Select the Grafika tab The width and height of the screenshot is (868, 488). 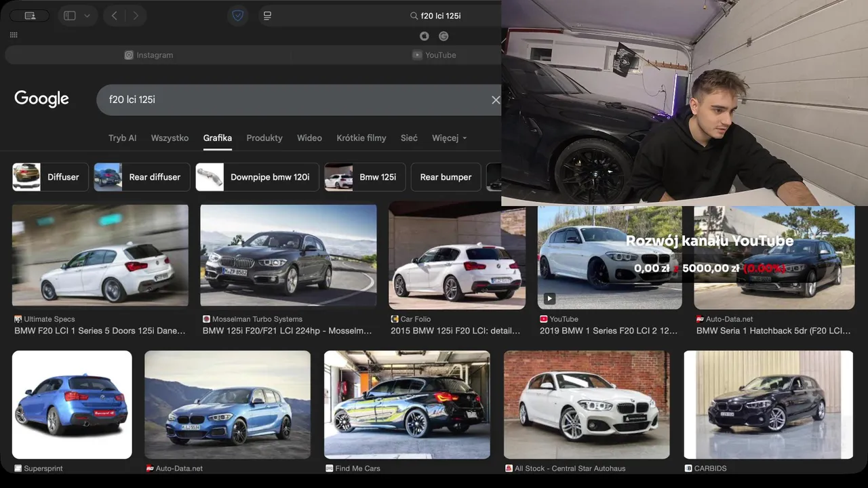[x=218, y=138]
